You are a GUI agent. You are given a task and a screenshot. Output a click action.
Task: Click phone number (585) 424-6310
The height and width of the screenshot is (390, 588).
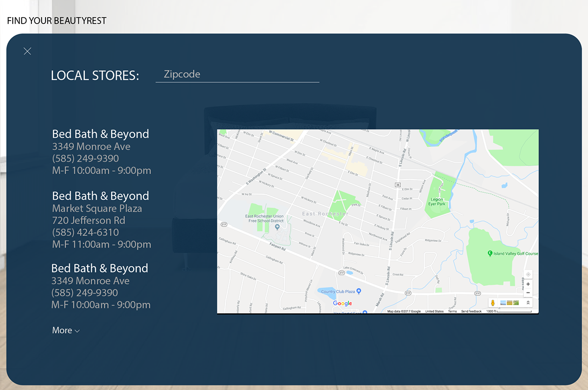85,232
